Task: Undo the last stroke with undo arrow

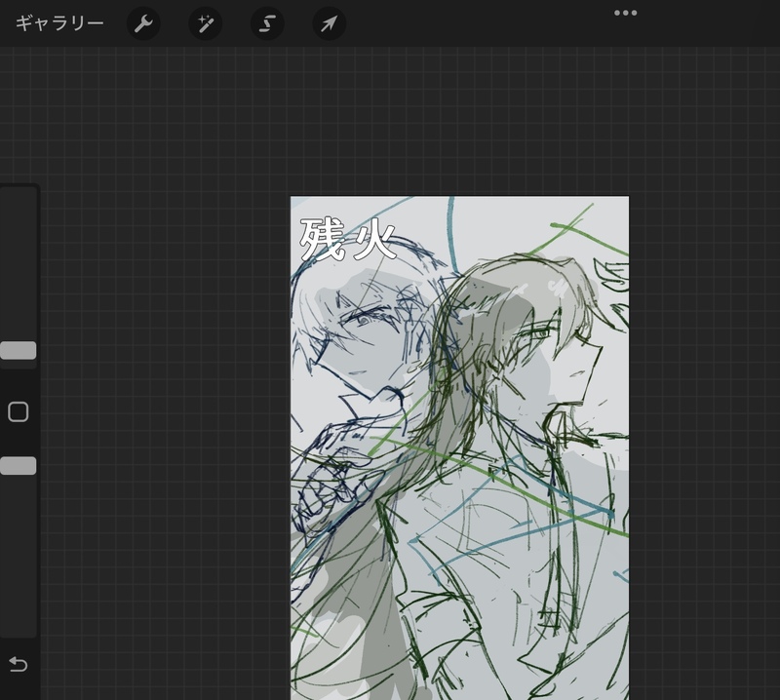Action: tap(19, 664)
